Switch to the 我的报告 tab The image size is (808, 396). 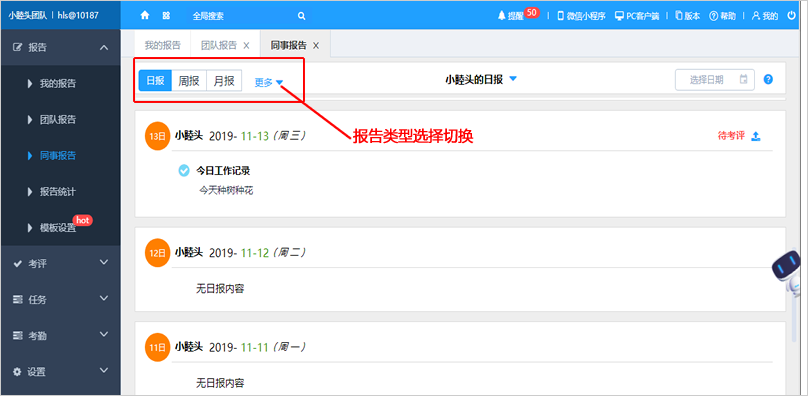tap(162, 45)
